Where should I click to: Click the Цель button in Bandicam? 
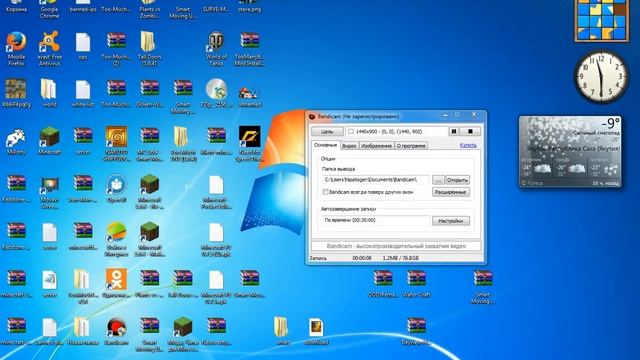click(327, 131)
